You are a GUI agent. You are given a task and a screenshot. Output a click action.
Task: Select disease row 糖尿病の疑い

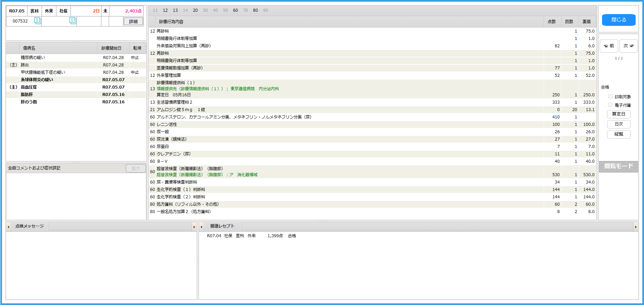(76, 58)
